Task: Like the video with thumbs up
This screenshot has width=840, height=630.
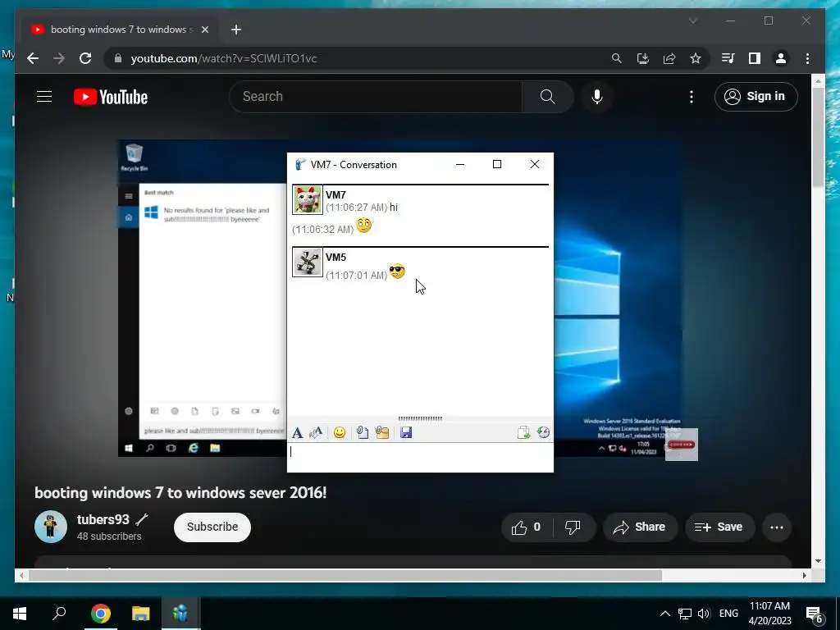Action: [x=527, y=527]
